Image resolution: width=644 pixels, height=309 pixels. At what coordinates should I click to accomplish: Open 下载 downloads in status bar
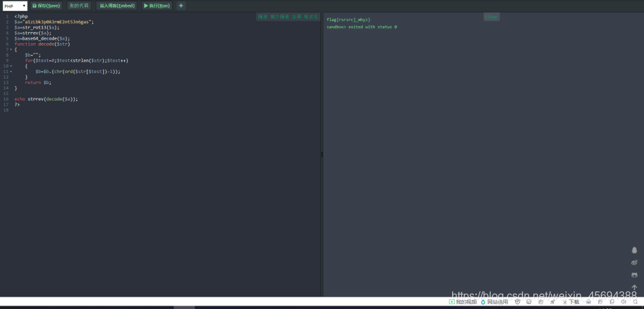pyautogui.click(x=571, y=302)
